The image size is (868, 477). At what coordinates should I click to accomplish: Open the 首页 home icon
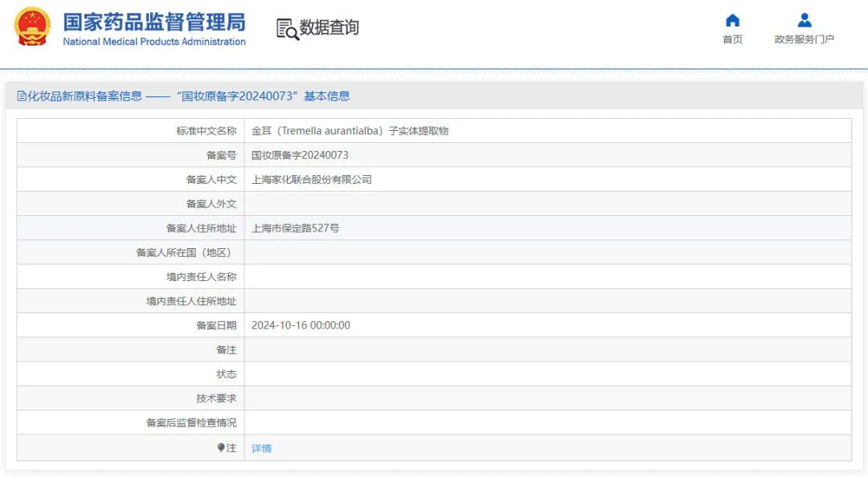click(x=732, y=20)
